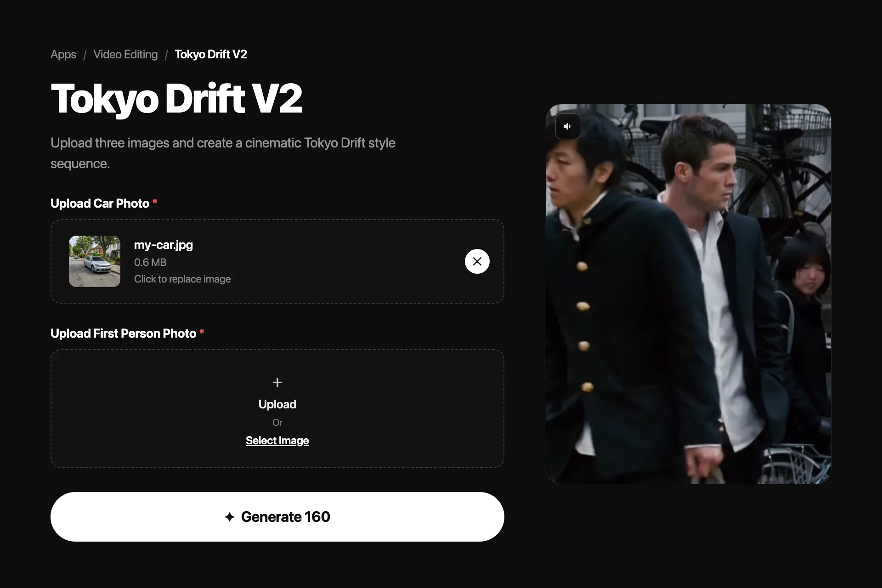Click the Tokyo Drift V2 page heading
882x588 pixels.
pos(176,98)
